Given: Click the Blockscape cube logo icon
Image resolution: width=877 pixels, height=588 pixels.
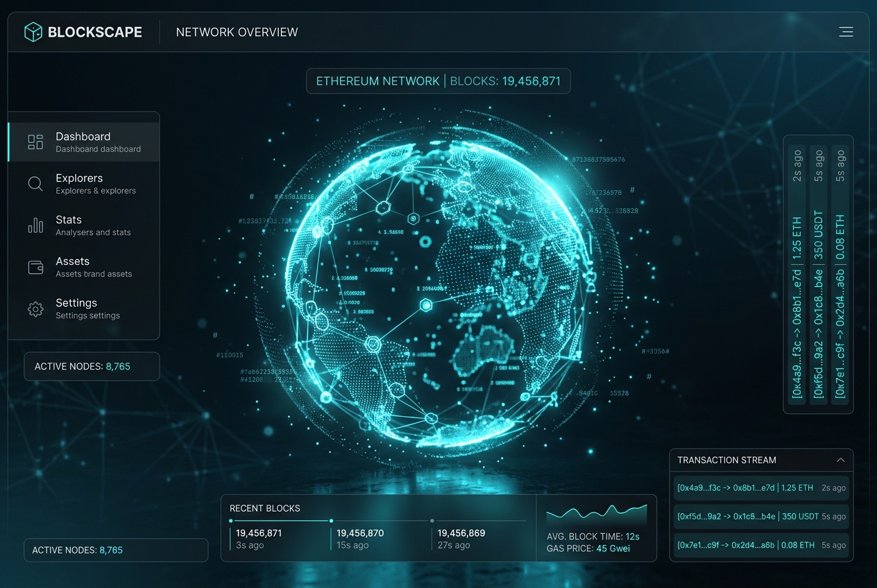Looking at the screenshot, I should pos(33,32).
